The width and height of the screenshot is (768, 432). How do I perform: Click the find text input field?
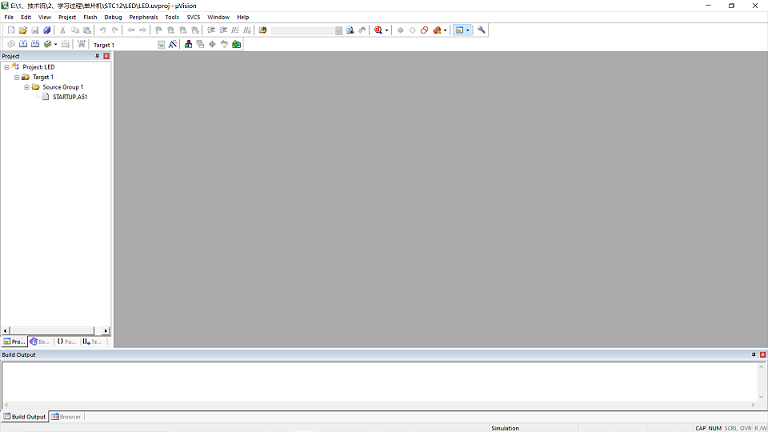302,30
